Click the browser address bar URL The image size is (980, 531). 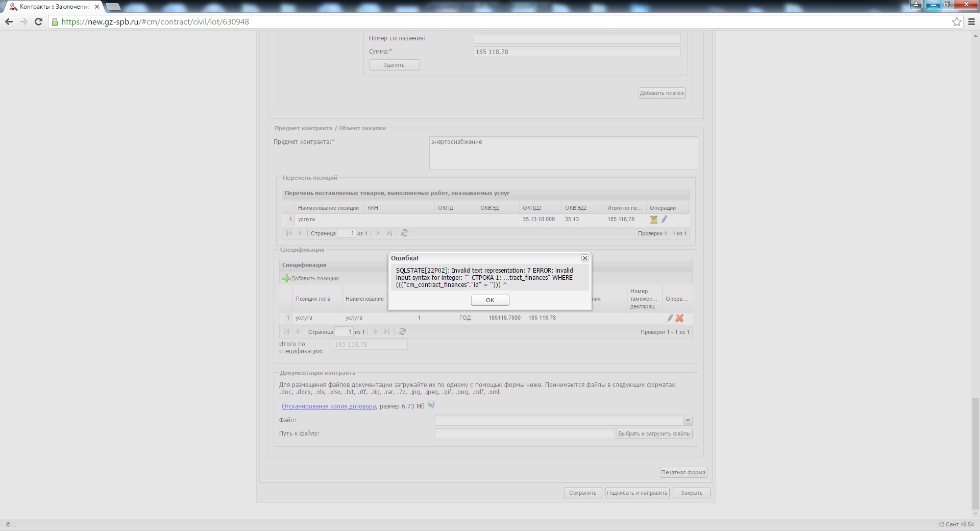pyautogui.click(x=155, y=22)
